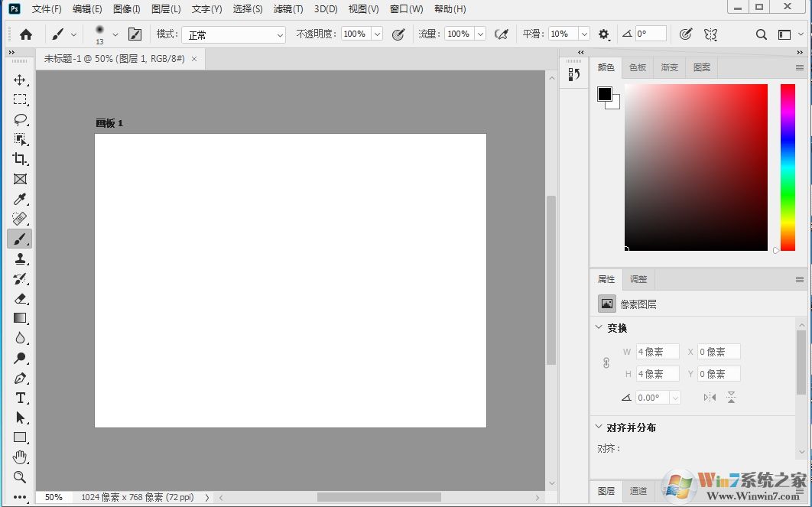The width and height of the screenshot is (812, 507).
Task: Switch to the 通道 panel tab
Action: point(638,492)
